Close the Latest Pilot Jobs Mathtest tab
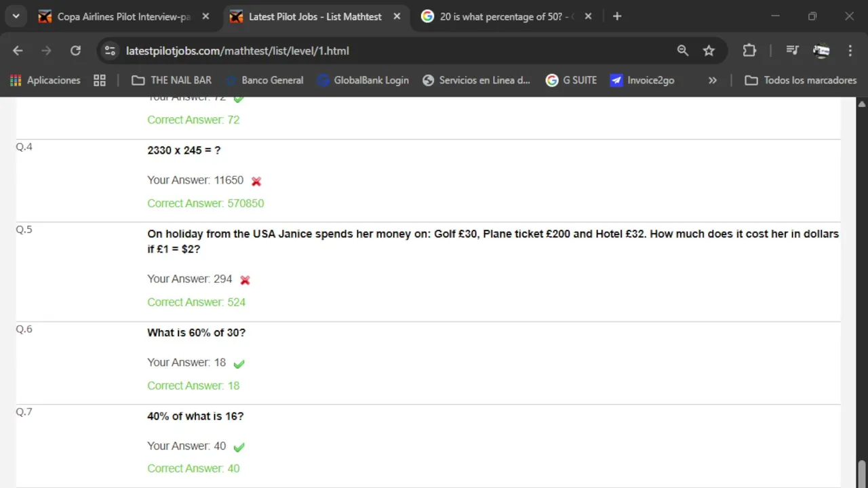Image resolution: width=868 pixels, height=488 pixels. pyautogui.click(x=397, y=16)
